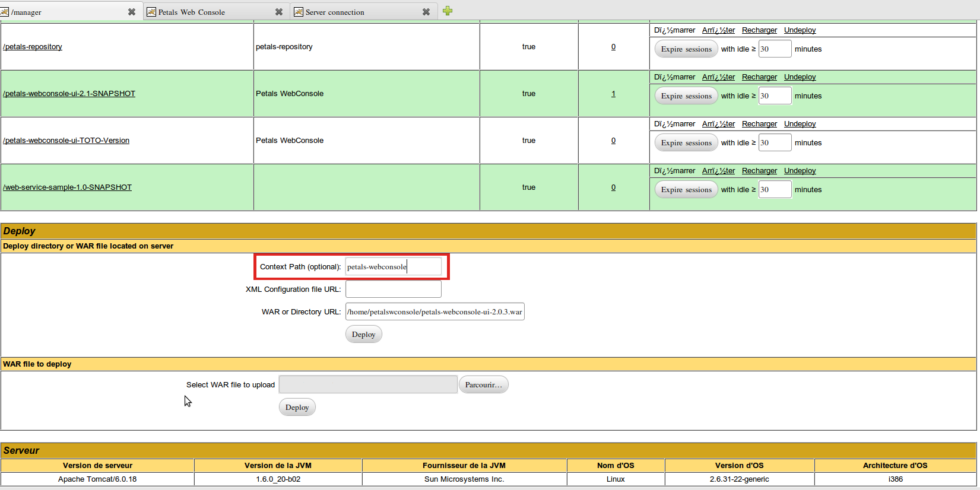
Task: Undeploy the petals-repository application
Action: (800, 30)
